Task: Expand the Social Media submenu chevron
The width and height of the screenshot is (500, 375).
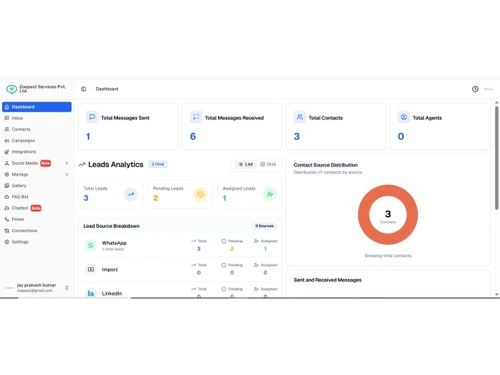Action: [x=67, y=163]
